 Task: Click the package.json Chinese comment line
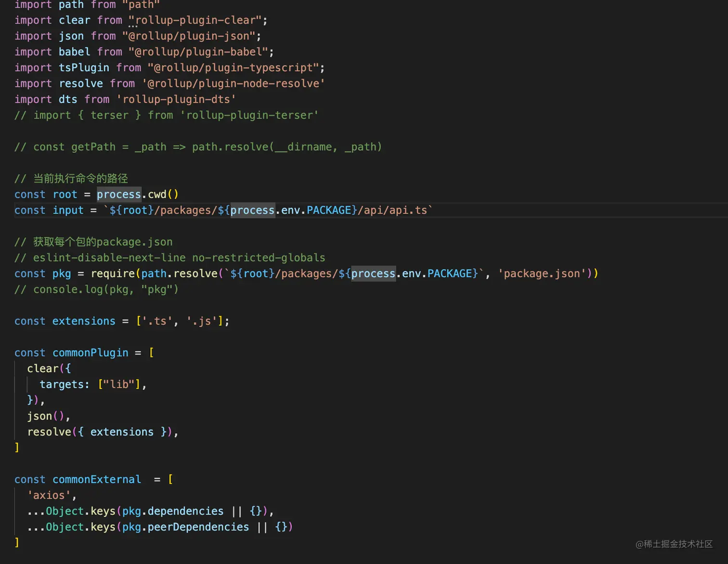(93, 242)
